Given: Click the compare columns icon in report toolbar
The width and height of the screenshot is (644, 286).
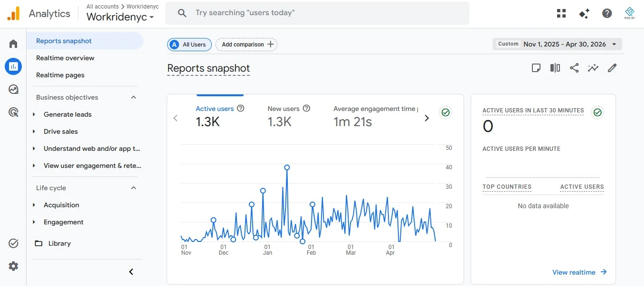Looking at the screenshot, I should tap(555, 68).
